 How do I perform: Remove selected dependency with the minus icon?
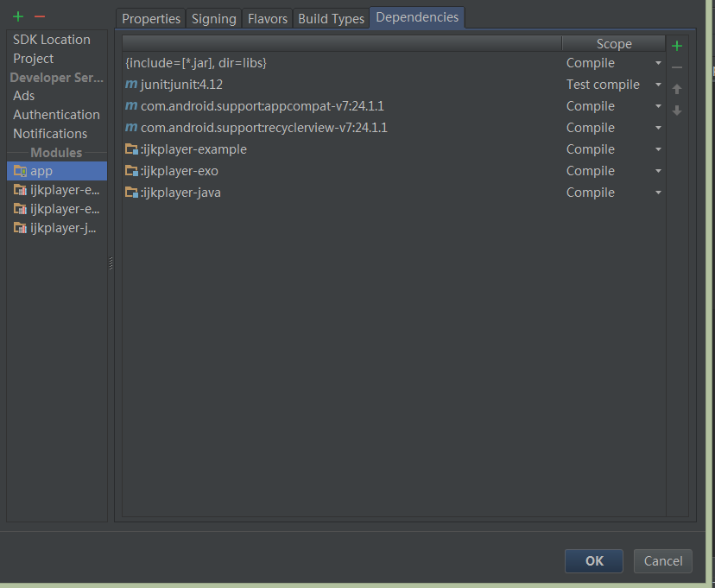click(x=677, y=66)
